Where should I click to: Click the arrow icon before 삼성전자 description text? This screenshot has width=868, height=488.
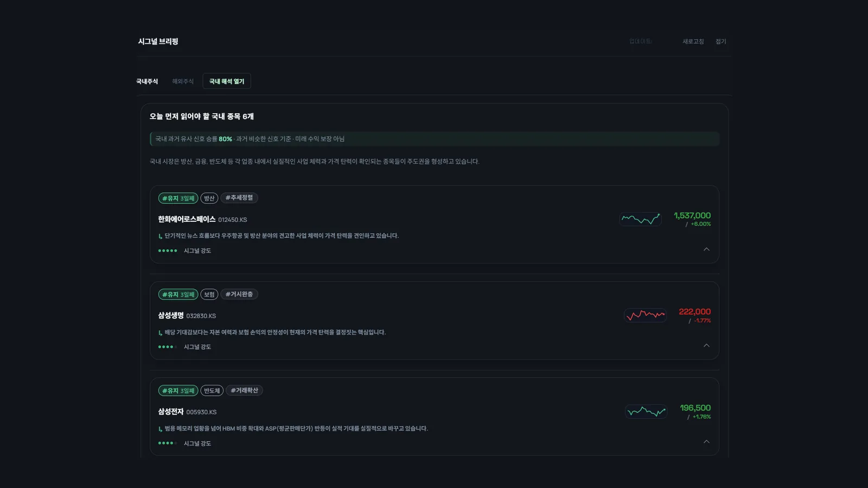tap(161, 428)
